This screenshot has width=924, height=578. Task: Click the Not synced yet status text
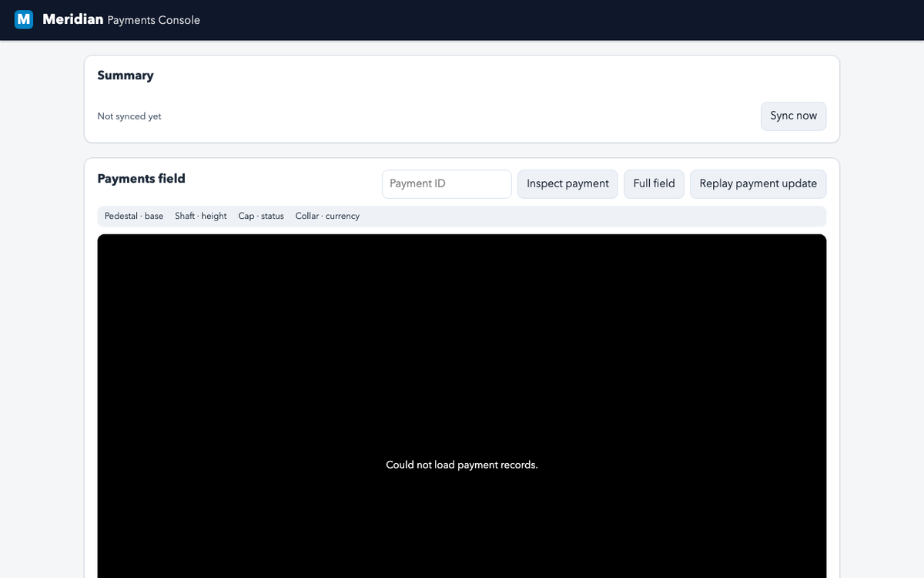tap(129, 116)
